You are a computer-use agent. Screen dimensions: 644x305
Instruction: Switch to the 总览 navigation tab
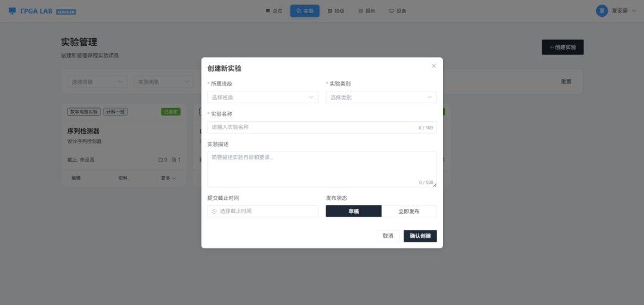click(274, 11)
